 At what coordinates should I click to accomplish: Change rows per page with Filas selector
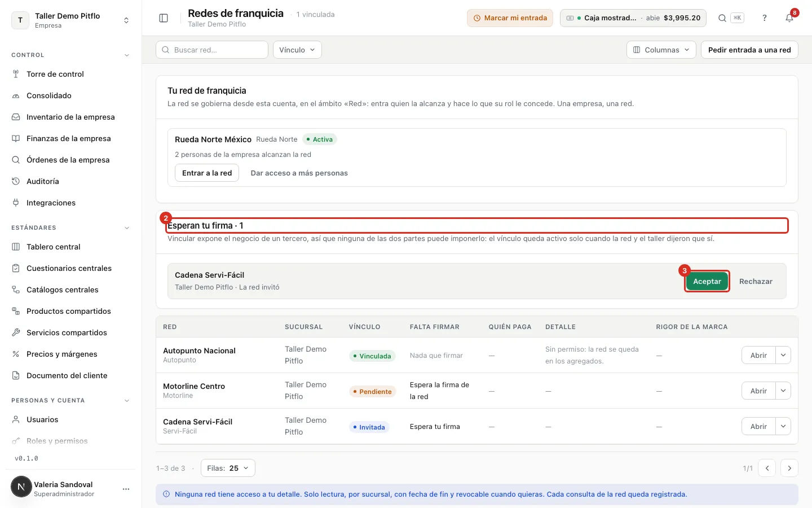pyautogui.click(x=228, y=468)
